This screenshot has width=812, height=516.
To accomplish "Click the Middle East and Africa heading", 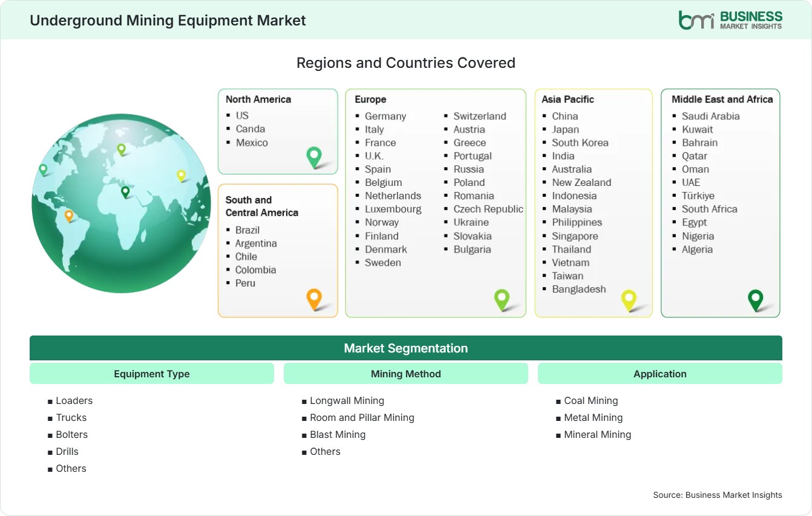I will pyautogui.click(x=722, y=99).
